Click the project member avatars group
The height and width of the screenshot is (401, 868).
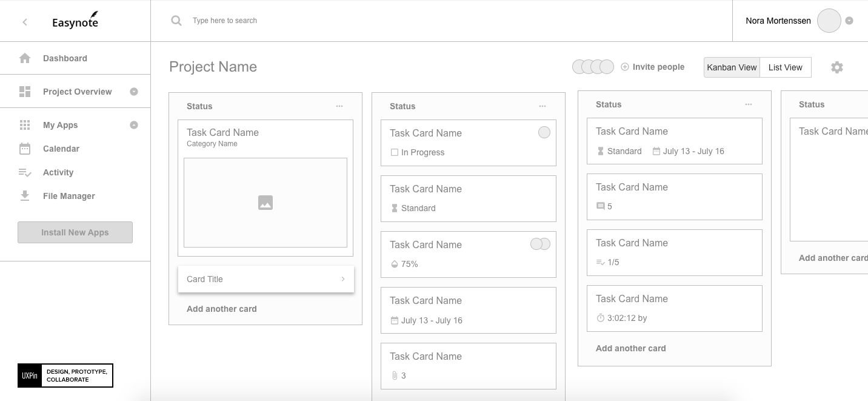point(593,67)
